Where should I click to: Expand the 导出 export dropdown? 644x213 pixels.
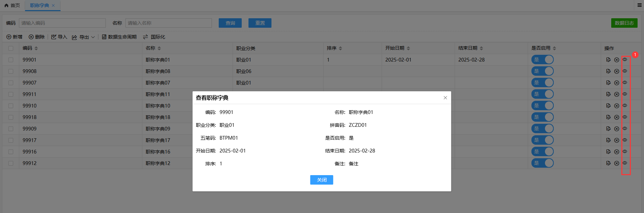pyautogui.click(x=84, y=37)
